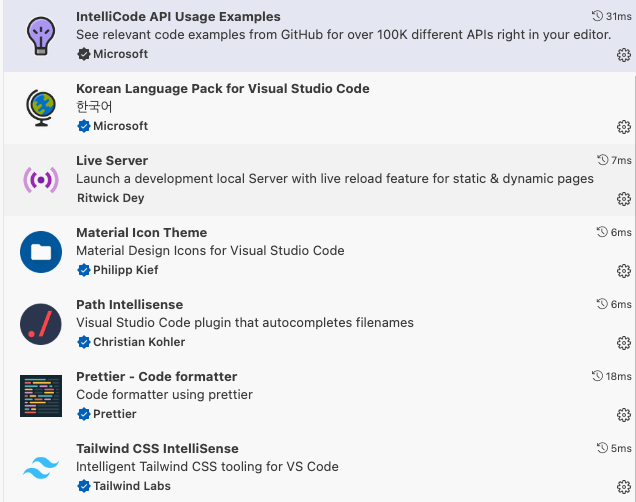
Task: Click 'Launch a development local Server' description
Action: point(335,179)
